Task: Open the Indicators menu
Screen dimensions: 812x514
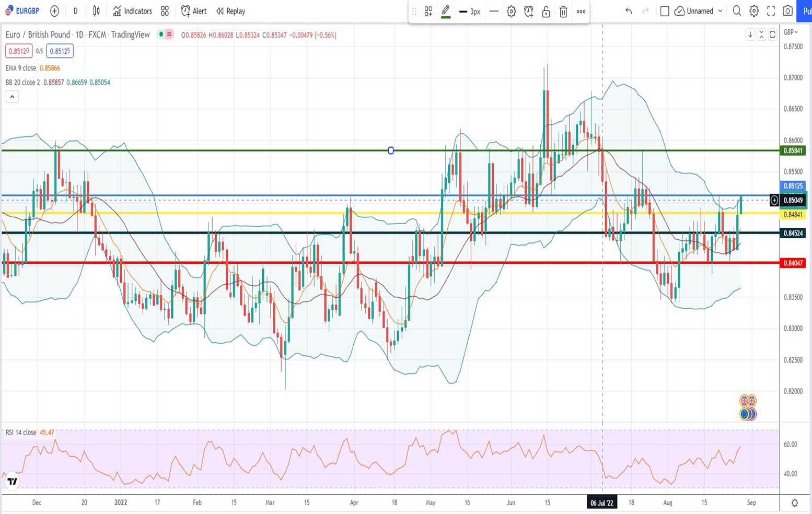Action: pyautogui.click(x=133, y=11)
